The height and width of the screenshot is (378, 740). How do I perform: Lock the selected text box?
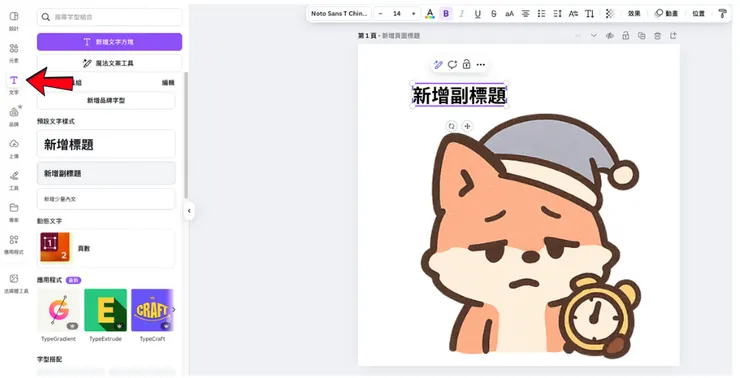click(466, 65)
